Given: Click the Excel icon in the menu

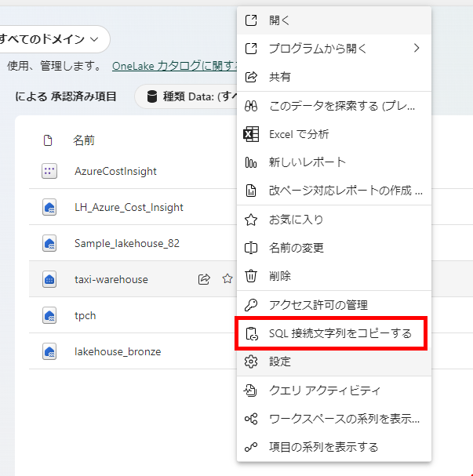Looking at the screenshot, I should (251, 134).
